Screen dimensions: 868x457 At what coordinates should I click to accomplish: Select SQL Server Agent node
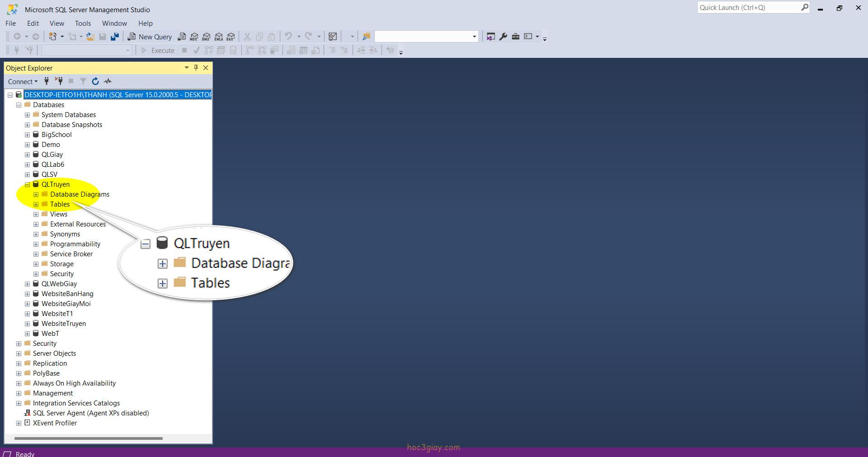pyautogui.click(x=90, y=413)
